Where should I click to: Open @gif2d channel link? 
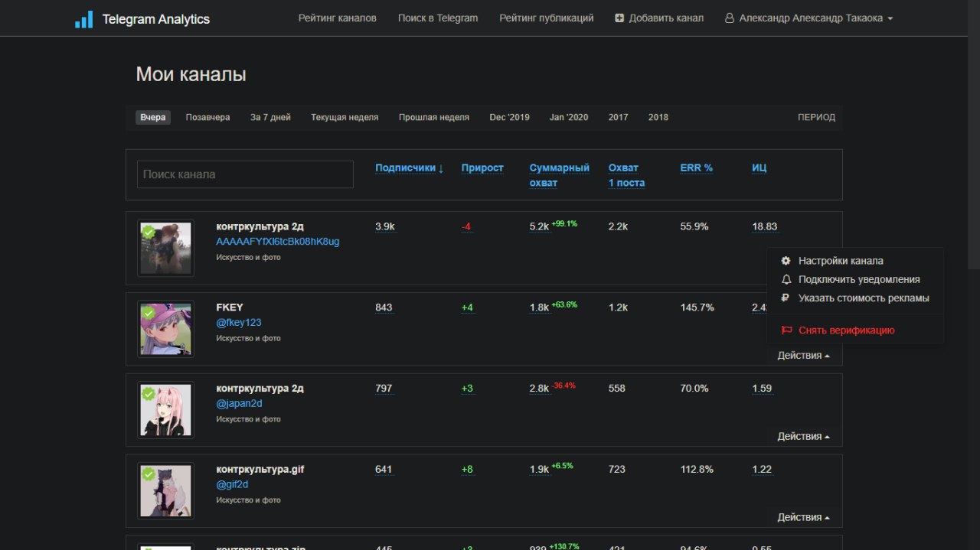232,485
